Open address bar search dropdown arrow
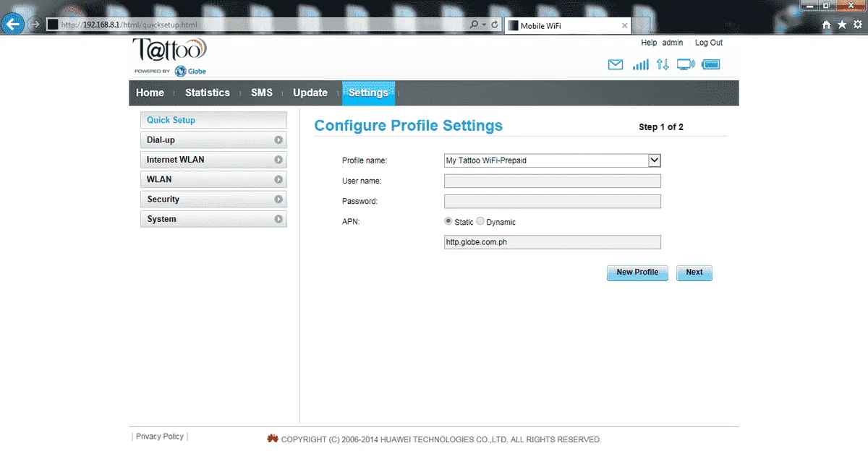This screenshot has height=464, width=868. coord(485,25)
